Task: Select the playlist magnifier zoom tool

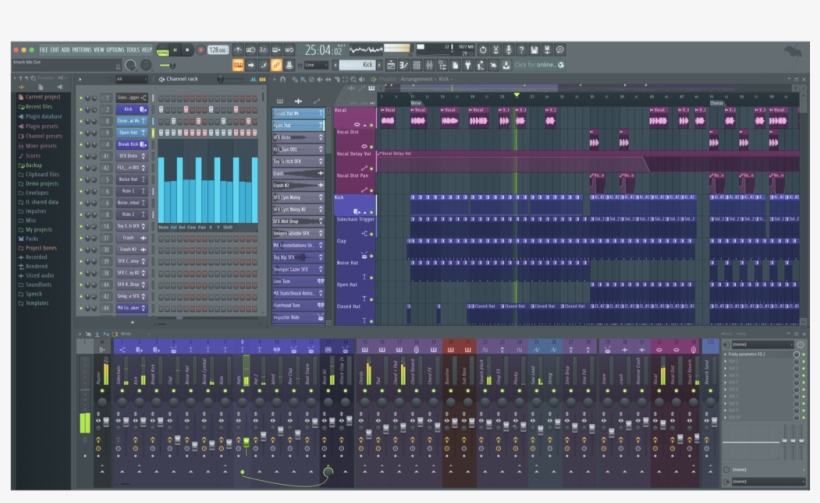Action: coord(354,79)
